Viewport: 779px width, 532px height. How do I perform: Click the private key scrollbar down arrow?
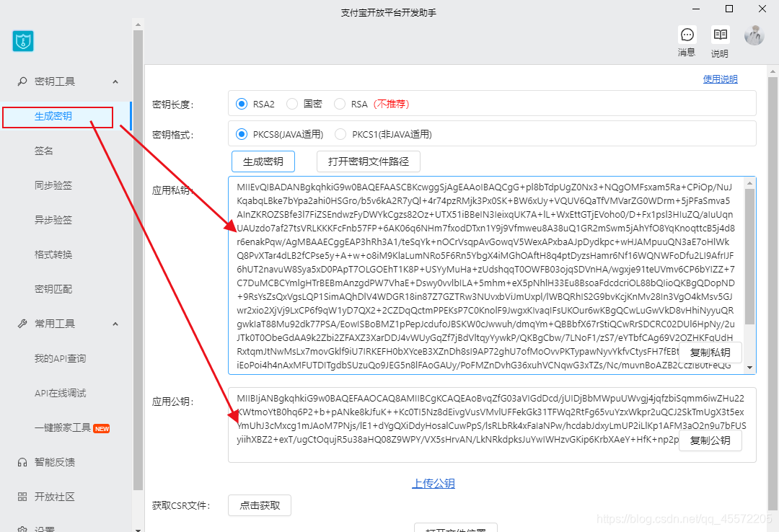click(x=749, y=368)
